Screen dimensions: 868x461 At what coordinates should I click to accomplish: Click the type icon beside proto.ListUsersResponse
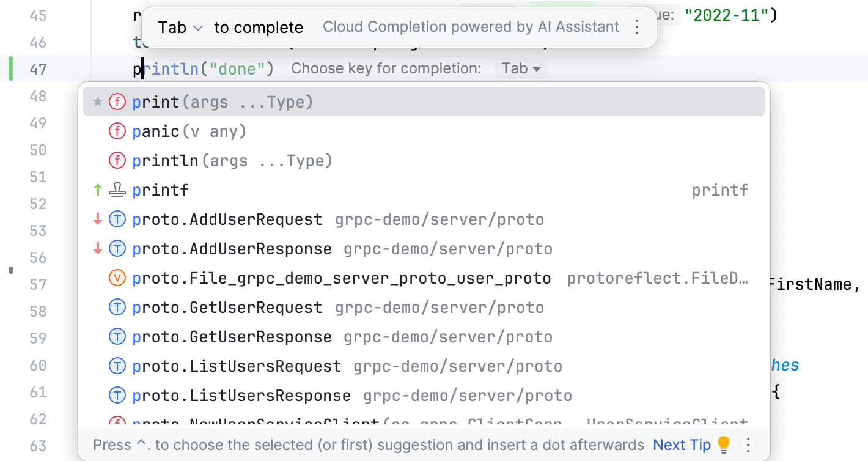(117, 395)
